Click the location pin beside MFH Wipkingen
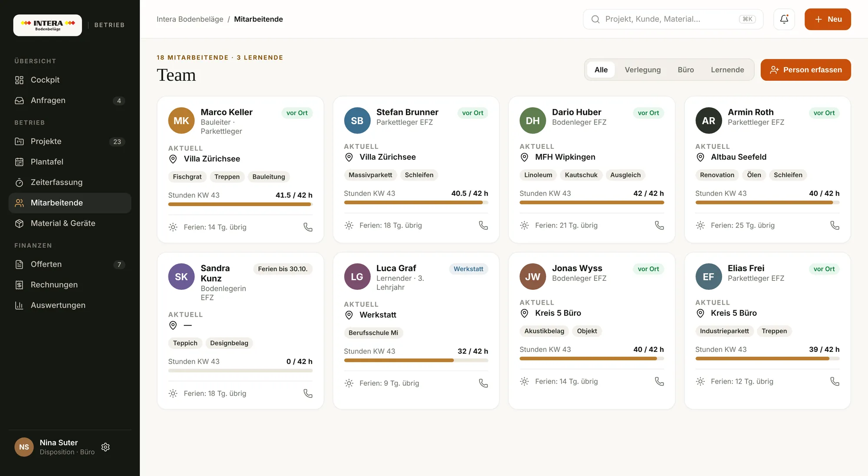 coord(524,157)
